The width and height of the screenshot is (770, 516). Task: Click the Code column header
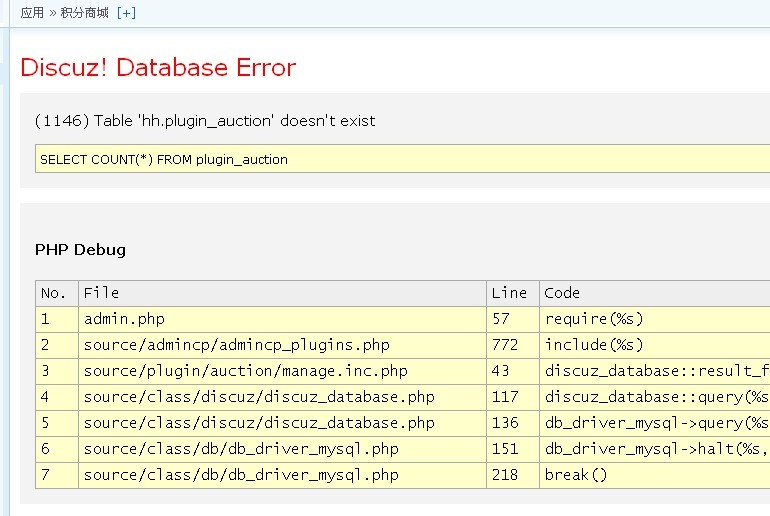pyautogui.click(x=562, y=293)
